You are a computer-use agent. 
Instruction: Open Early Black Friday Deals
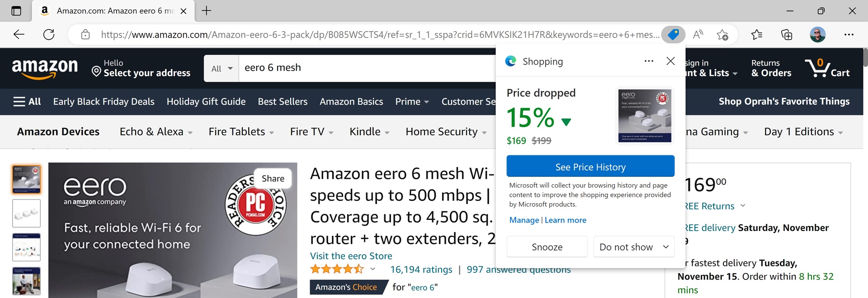(x=104, y=102)
